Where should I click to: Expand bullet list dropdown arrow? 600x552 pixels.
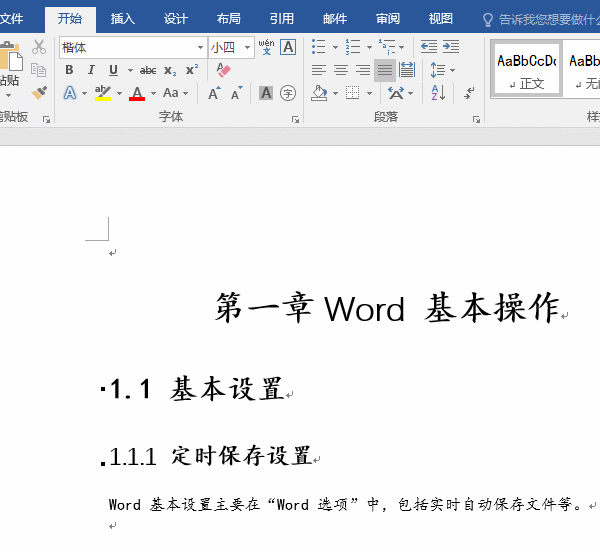tap(335, 47)
